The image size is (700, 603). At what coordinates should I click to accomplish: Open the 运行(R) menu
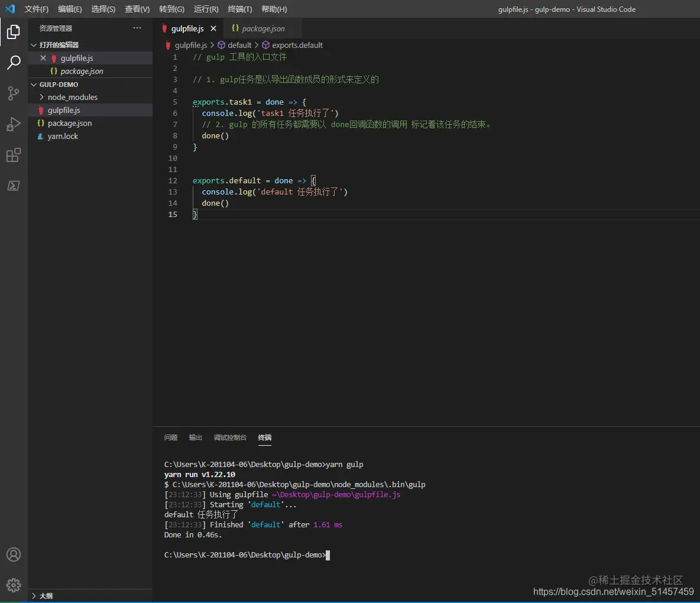coord(206,9)
